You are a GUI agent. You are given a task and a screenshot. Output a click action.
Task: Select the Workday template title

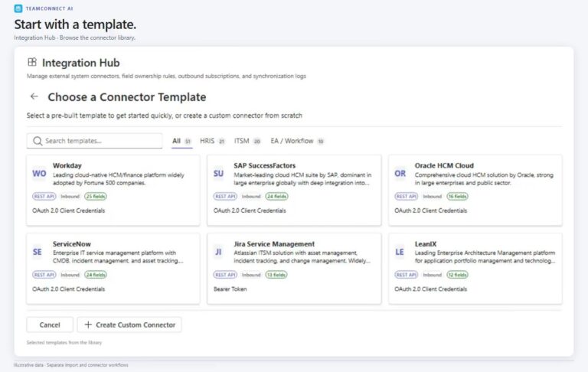67,165
